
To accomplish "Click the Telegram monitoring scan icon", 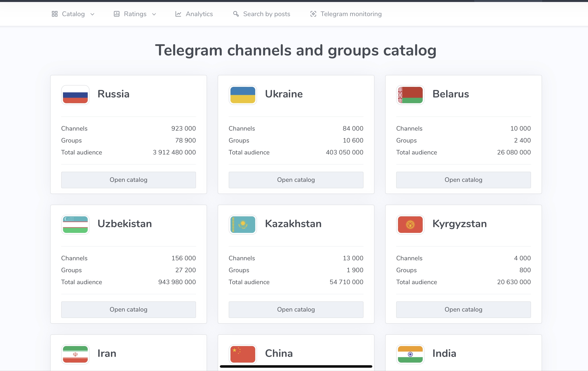I will pyautogui.click(x=313, y=14).
